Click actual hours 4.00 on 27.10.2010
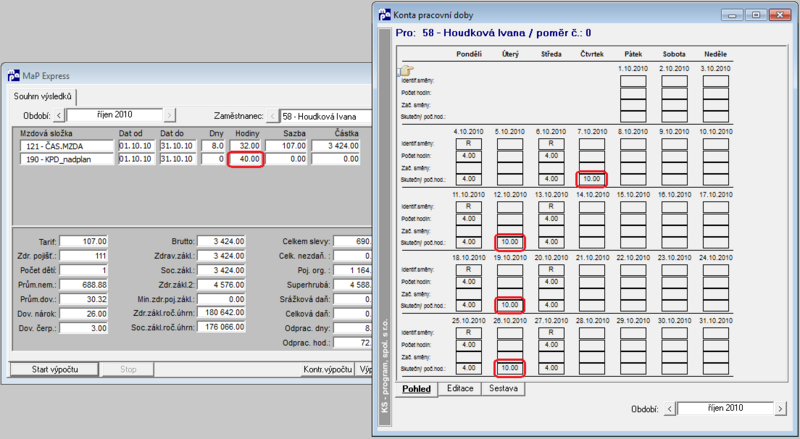This screenshot has height=439, width=800. 551,368
